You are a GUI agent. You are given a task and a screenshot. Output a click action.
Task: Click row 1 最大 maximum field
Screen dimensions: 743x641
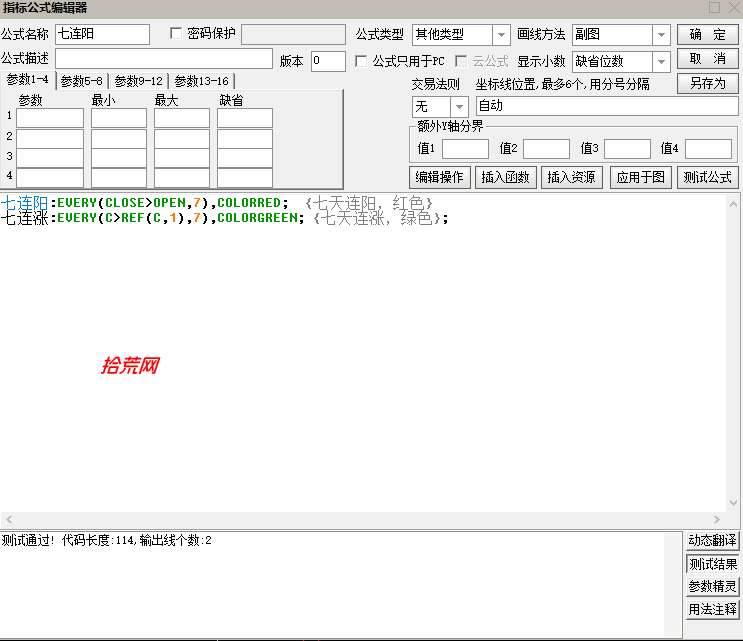click(182, 118)
